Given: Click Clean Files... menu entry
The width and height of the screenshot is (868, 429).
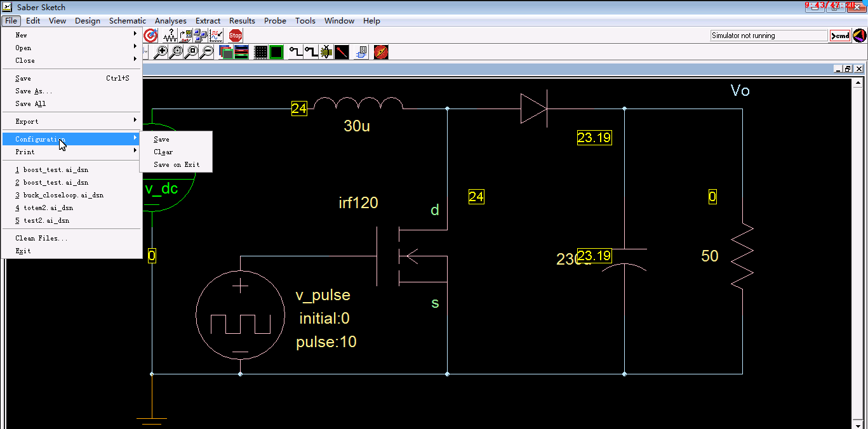Looking at the screenshot, I should pos(41,238).
